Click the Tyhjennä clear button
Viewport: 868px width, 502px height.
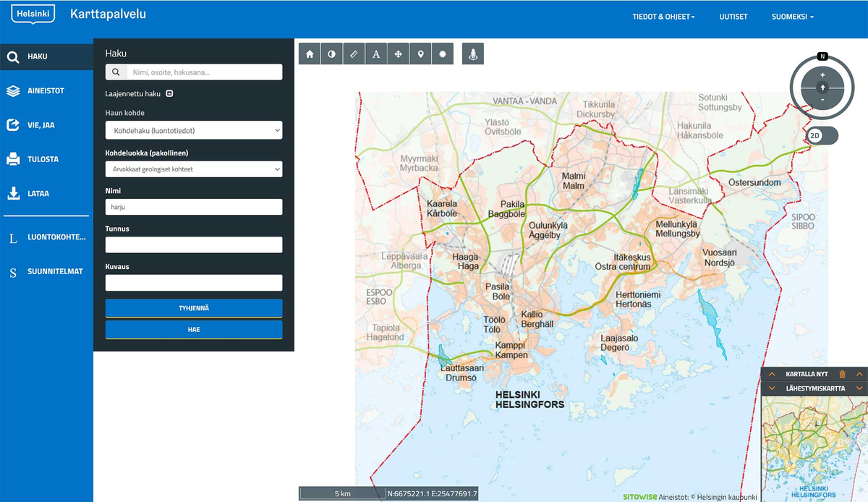[194, 308]
